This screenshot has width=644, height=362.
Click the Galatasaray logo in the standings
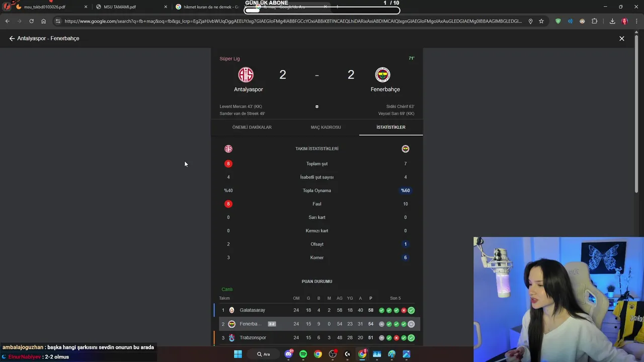pos(232,310)
